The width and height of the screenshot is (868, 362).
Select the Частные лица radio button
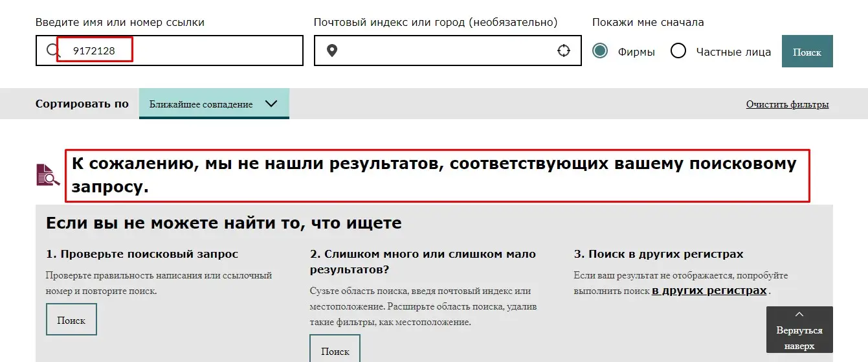[678, 51]
